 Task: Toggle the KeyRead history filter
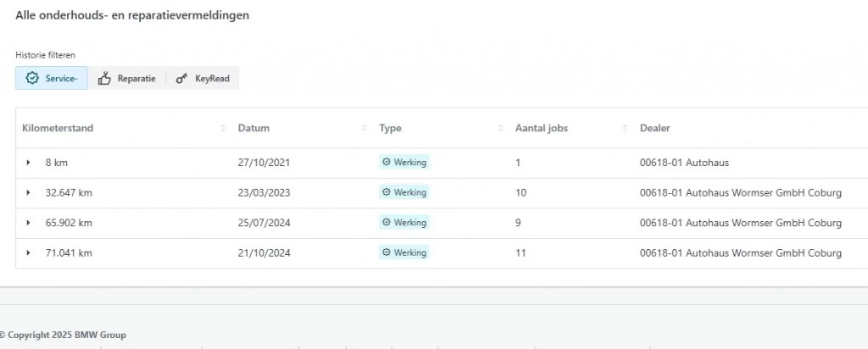[x=203, y=78]
